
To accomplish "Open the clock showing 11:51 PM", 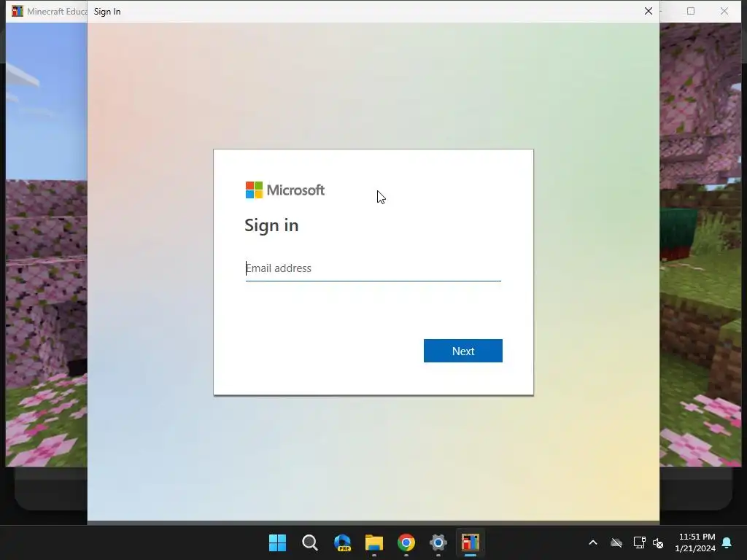I will [x=695, y=542].
